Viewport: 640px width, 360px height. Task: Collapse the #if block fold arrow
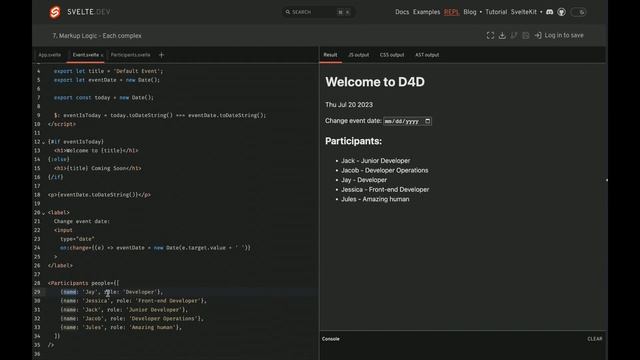(x=43, y=142)
